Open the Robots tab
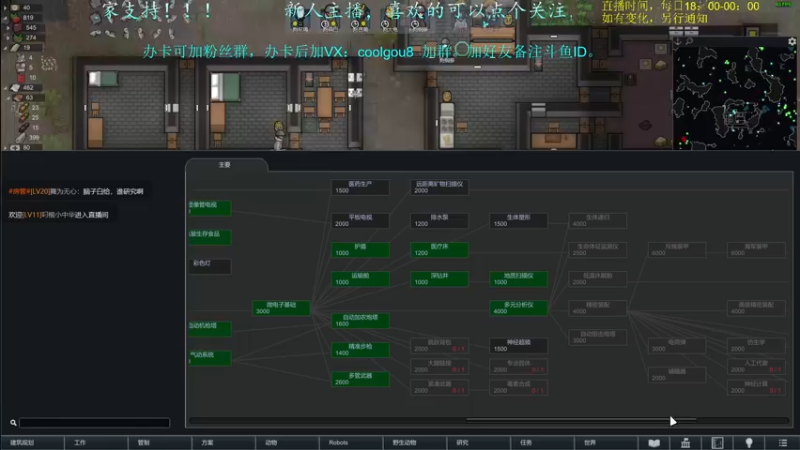The width and height of the screenshot is (800, 450). tap(351, 442)
